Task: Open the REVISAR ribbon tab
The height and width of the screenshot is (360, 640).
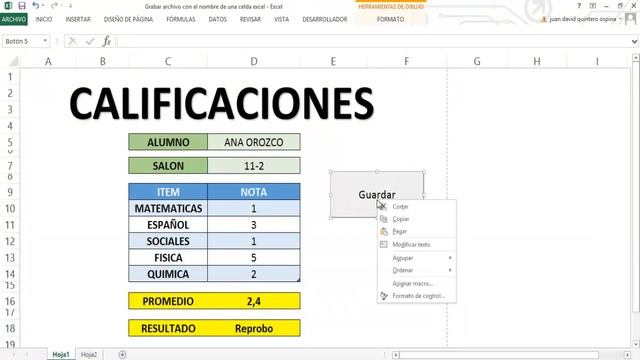Action: pyautogui.click(x=250, y=19)
